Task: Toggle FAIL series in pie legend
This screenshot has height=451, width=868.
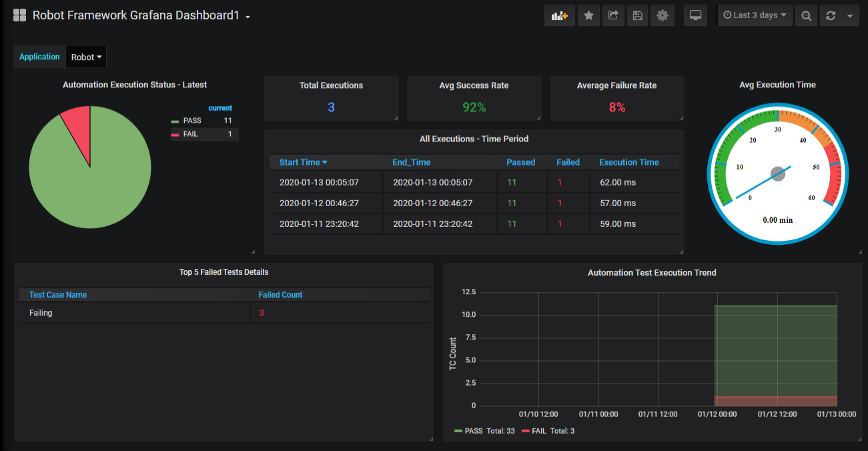Action: click(x=191, y=134)
